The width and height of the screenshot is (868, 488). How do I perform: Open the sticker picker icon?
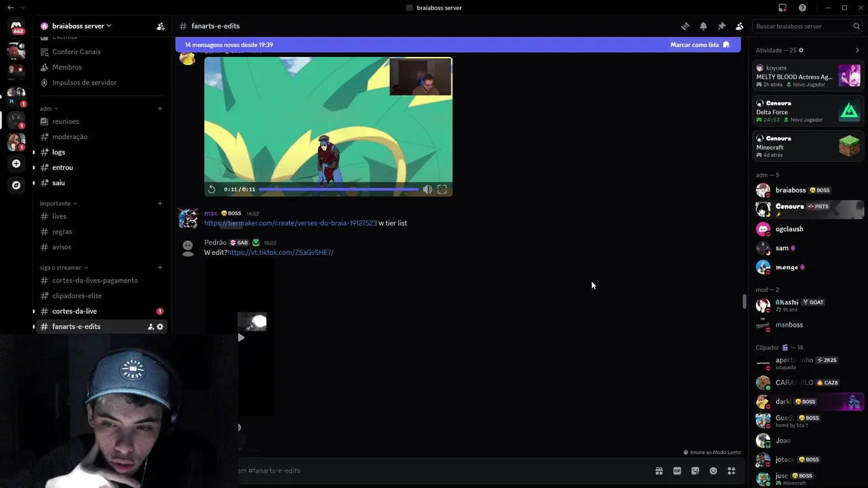(695, 471)
